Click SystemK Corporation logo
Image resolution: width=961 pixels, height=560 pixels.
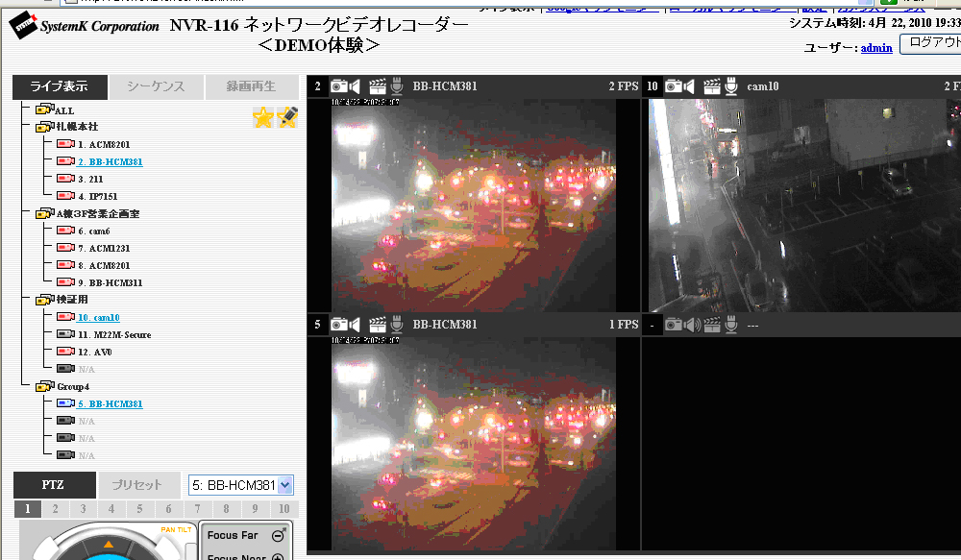[84, 26]
